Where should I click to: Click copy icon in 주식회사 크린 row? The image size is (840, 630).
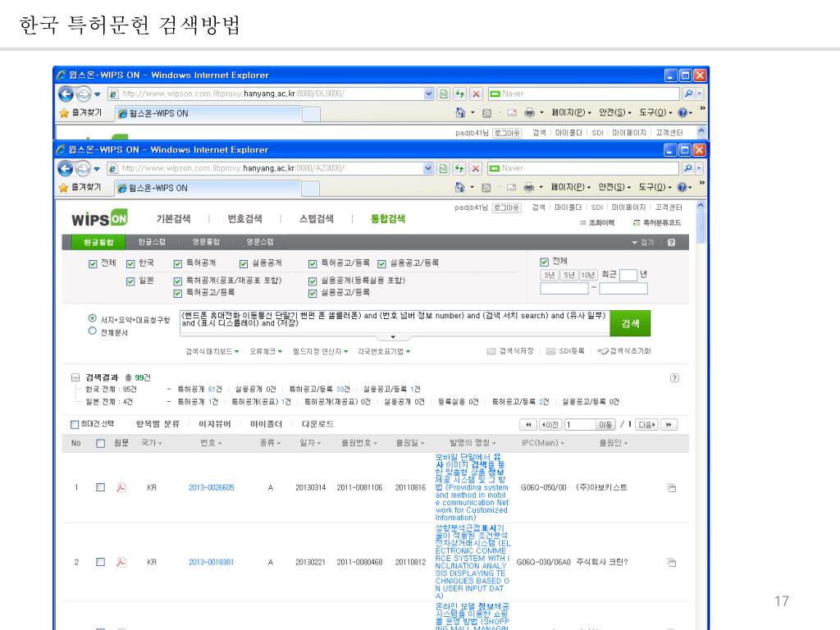point(671,562)
